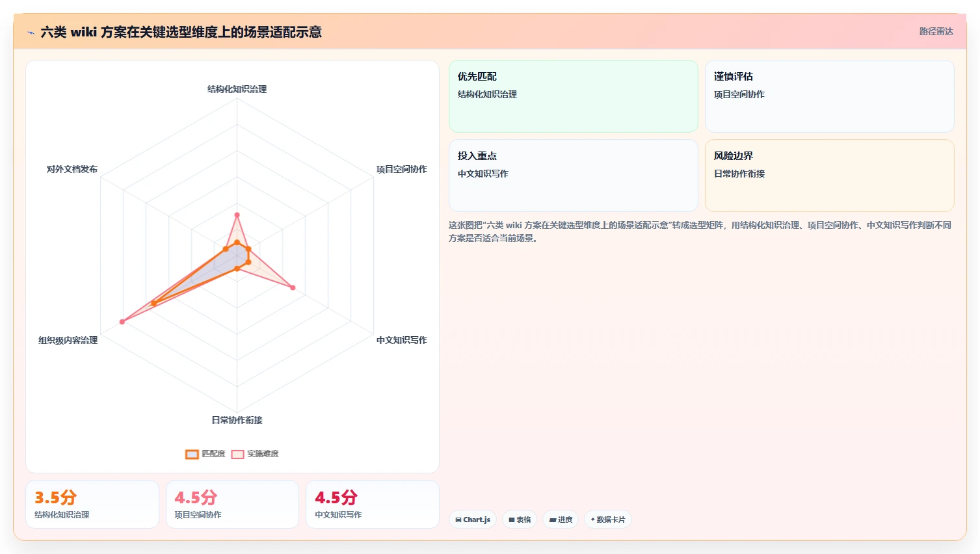
Task: Select the 进度 chip
Action: (x=561, y=520)
